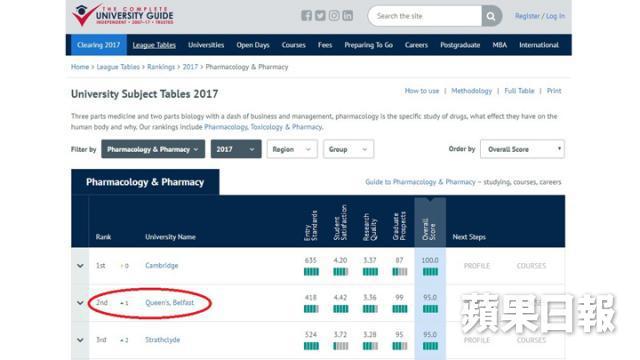Sort by the Rank column header
The image size is (640, 360).
click(x=103, y=237)
